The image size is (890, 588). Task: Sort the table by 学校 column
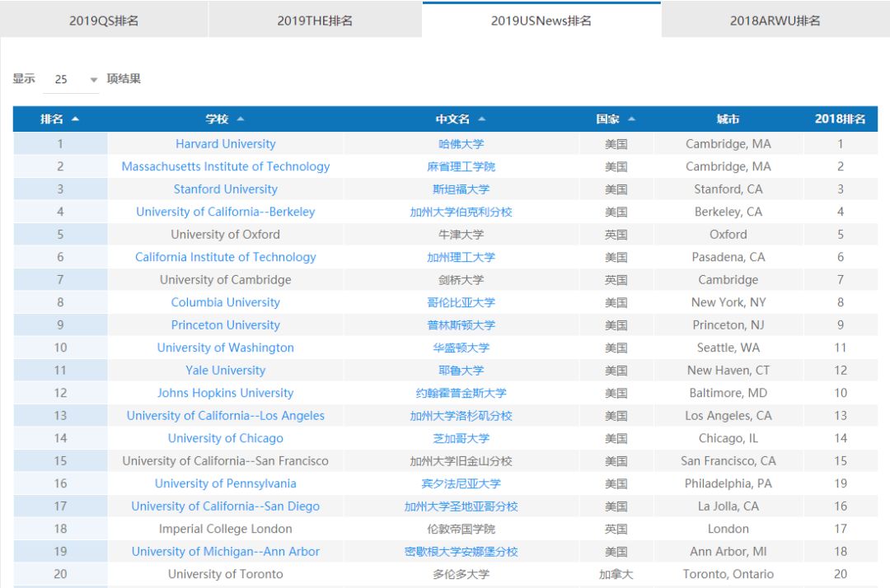tap(225, 119)
